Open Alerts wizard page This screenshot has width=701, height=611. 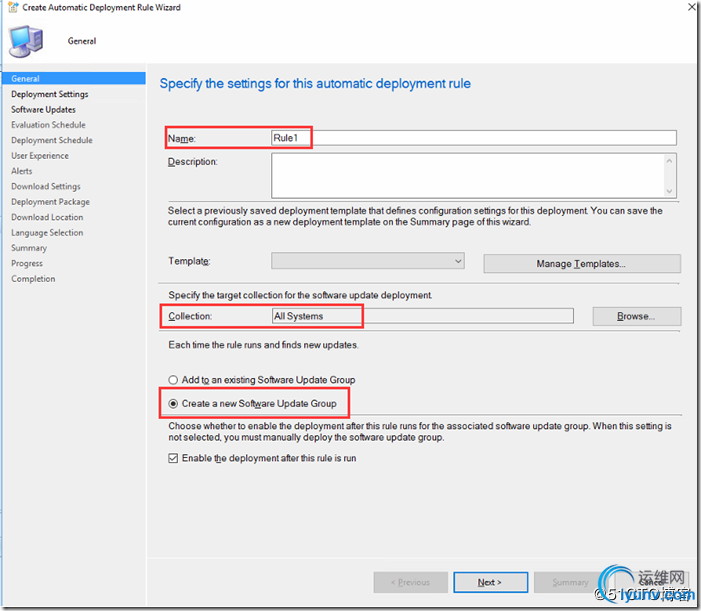21,171
